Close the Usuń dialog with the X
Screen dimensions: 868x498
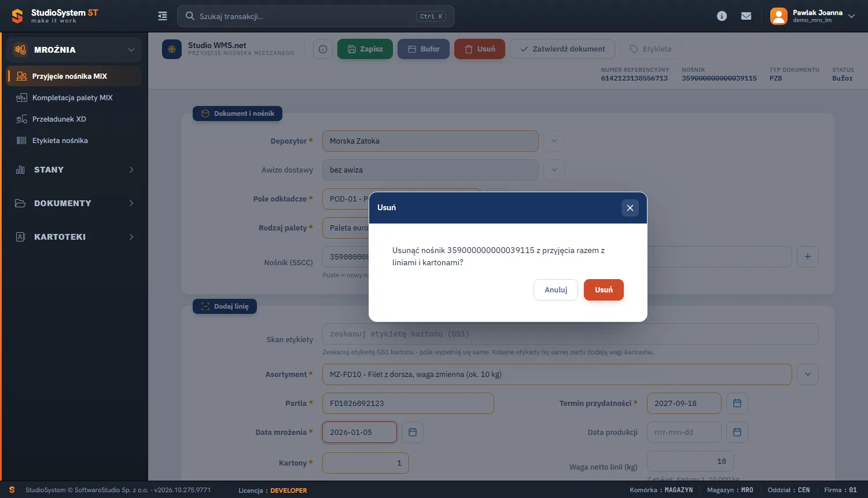[x=630, y=208]
